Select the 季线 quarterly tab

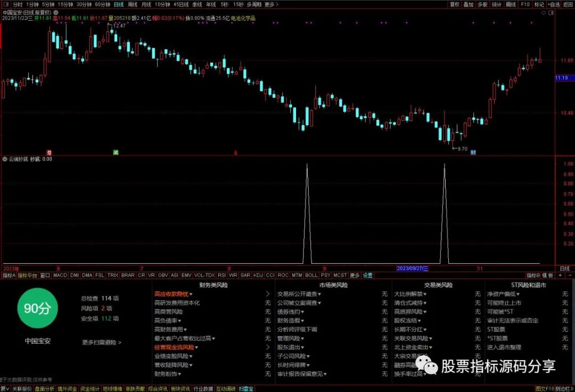[x=198, y=4]
